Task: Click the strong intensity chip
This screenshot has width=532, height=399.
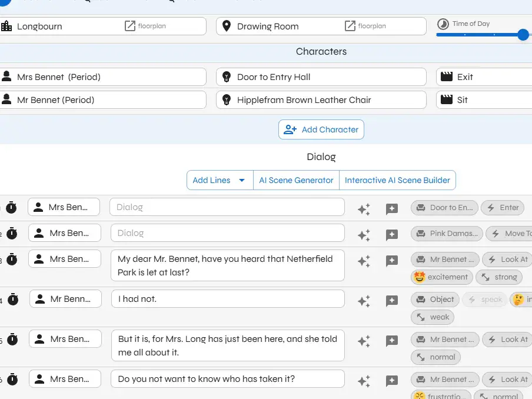Action: (499, 277)
